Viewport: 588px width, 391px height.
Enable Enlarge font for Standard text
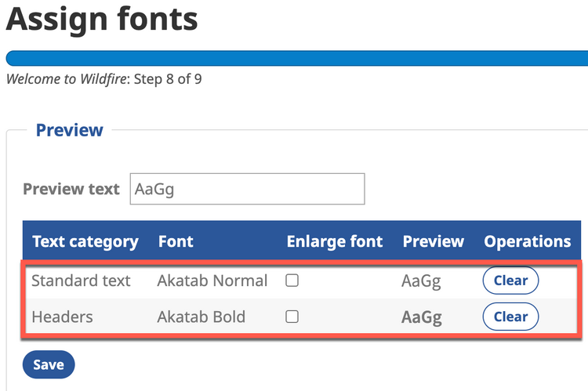(x=292, y=281)
